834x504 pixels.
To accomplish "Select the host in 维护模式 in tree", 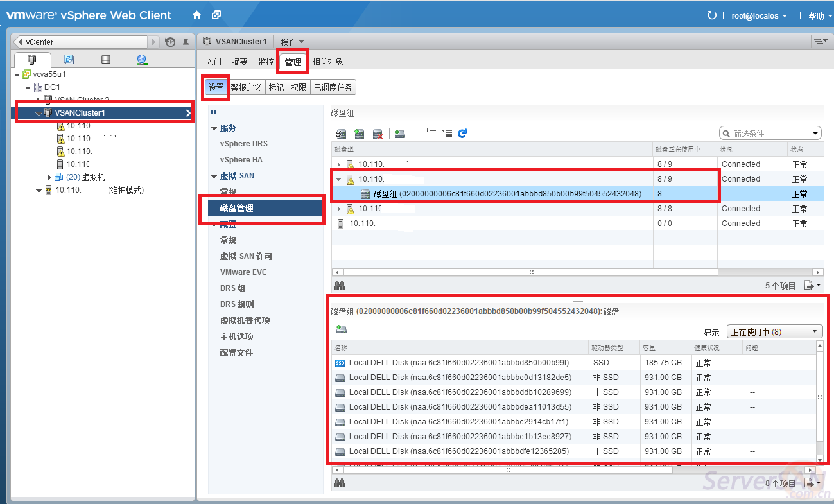I will pos(100,190).
